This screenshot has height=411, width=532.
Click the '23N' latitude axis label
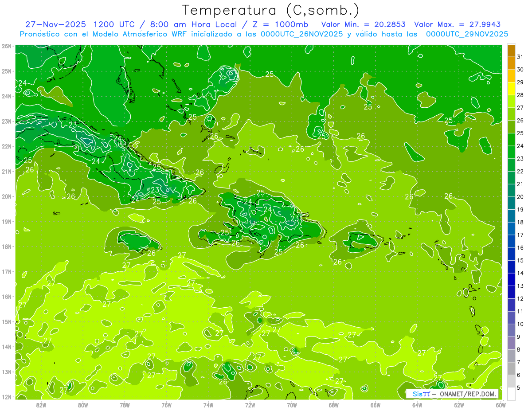point(7,121)
